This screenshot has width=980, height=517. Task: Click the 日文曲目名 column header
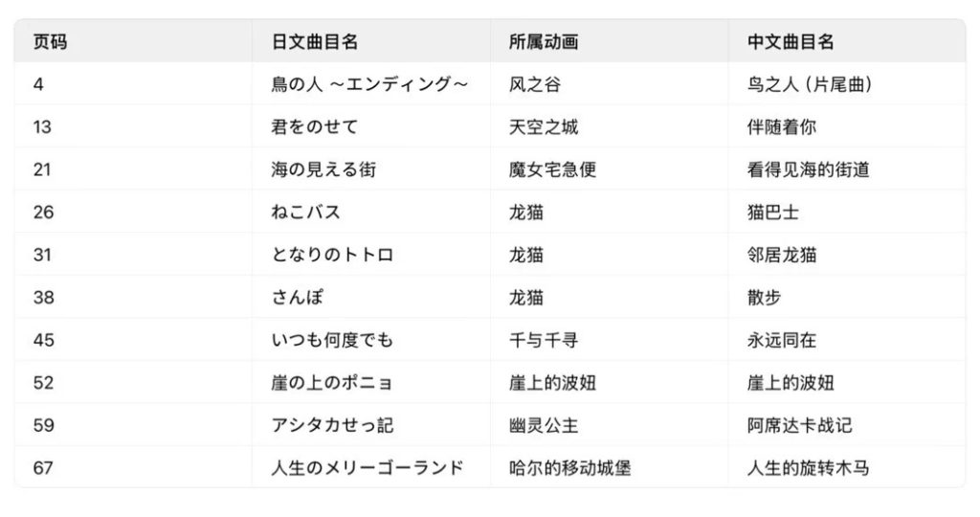(314, 42)
